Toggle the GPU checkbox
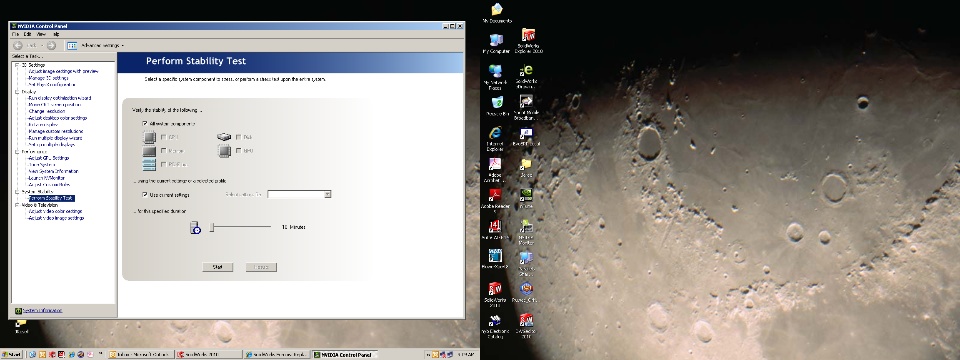This screenshot has width=960, height=360. pos(238,151)
